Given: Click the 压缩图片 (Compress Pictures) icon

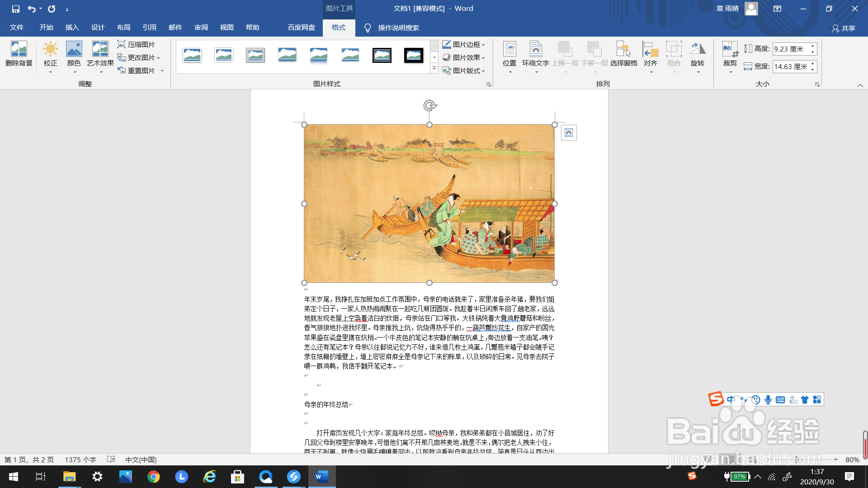Looking at the screenshot, I should click(137, 44).
